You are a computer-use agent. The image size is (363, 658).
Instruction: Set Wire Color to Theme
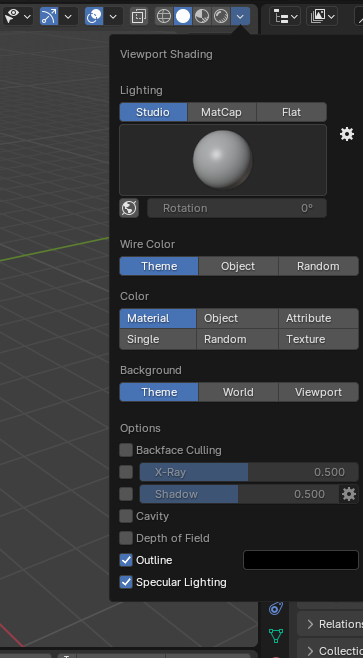(159, 266)
